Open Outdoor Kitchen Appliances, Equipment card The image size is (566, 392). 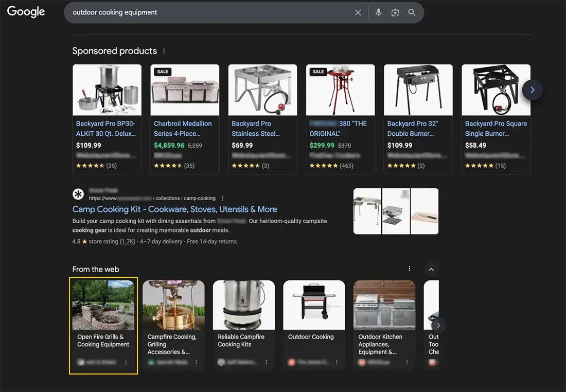pyautogui.click(x=384, y=326)
